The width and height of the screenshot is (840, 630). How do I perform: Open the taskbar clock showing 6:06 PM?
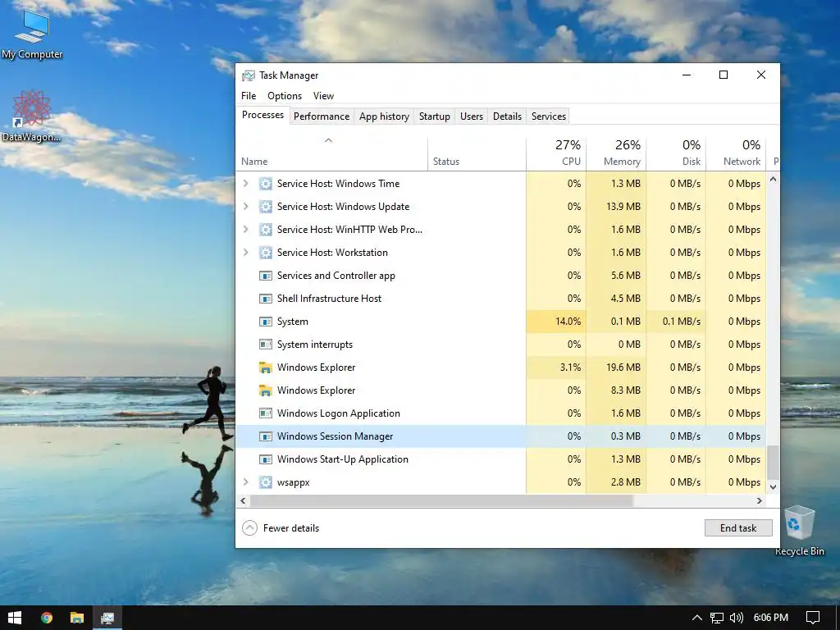770,618
